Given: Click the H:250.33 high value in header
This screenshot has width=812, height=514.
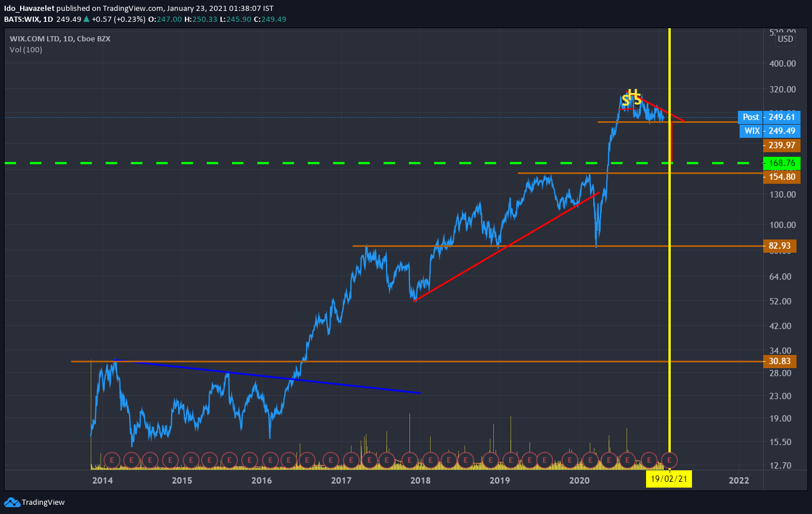Looking at the screenshot, I should (201, 19).
